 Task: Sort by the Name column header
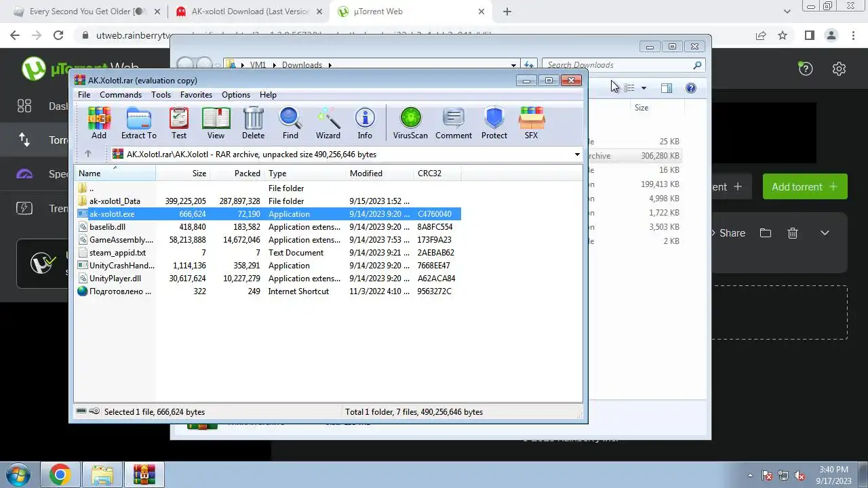(x=115, y=174)
